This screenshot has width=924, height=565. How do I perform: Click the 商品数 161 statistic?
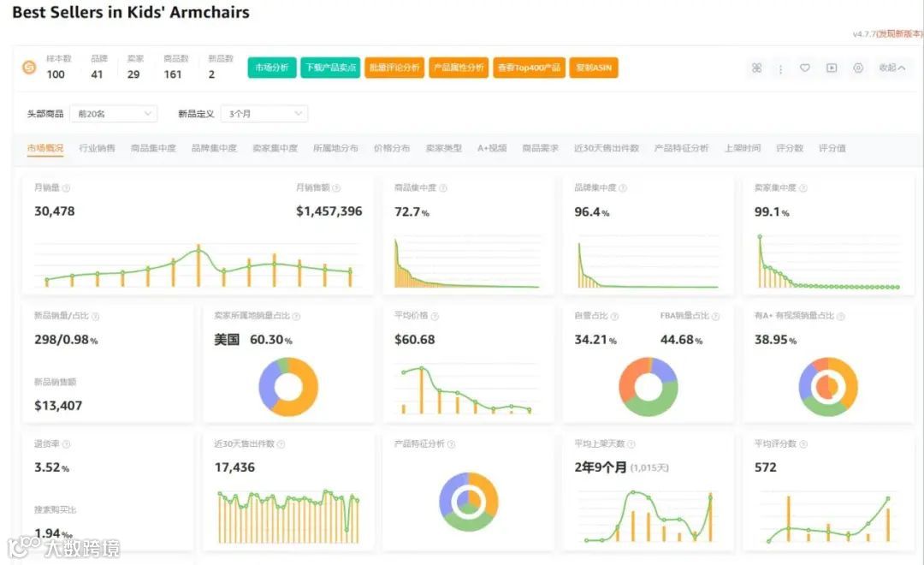tap(175, 67)
